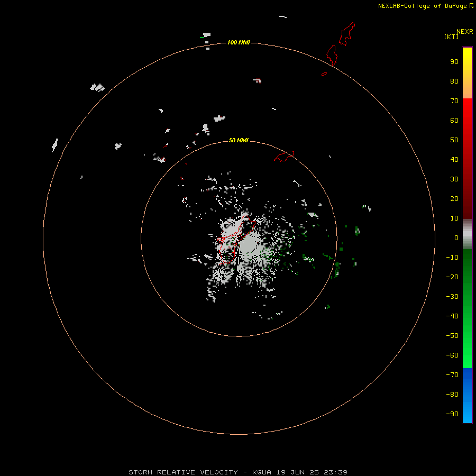Click the red island outline at the radar center
Image resolution: width=476 pixels, height=476 pixels.
click(x=236, y=239)
